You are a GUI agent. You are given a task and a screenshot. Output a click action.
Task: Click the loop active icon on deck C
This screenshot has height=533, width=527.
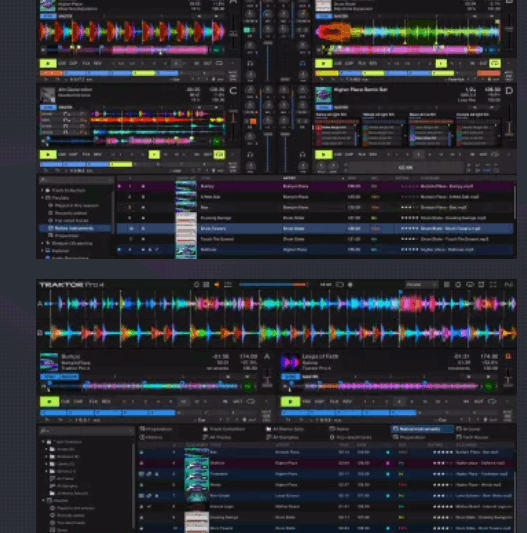point(219,155)
